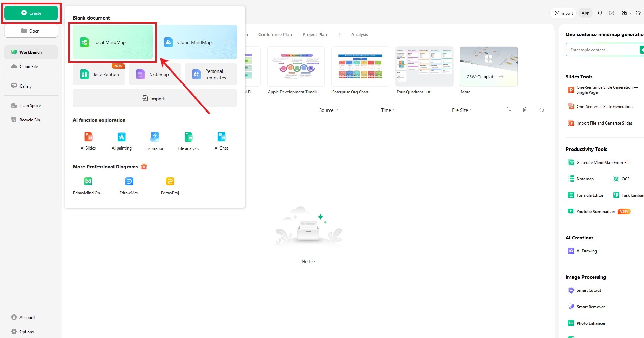The image size is (644, 338).
Task: Click the Open button in sidebar
Action: point(31,31)
